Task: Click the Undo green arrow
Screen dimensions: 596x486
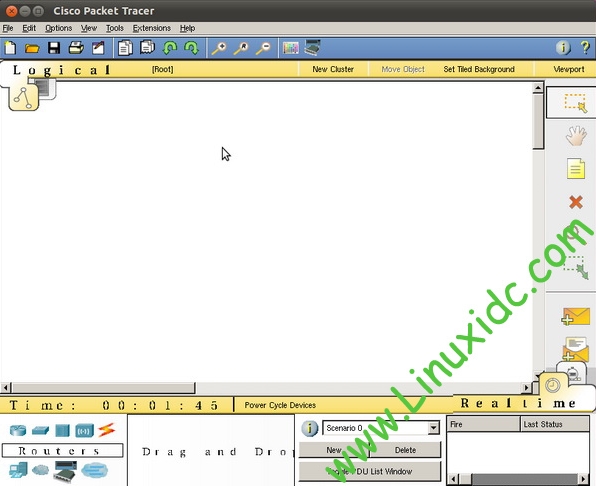Action: [x=170, y=48]
